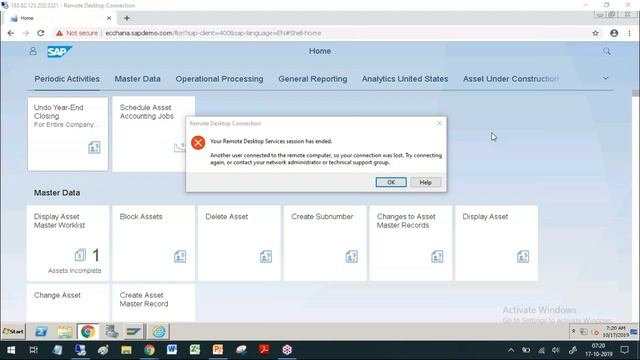
Task: Go forward in the Chrome browser
Action: tap(26, 33)
